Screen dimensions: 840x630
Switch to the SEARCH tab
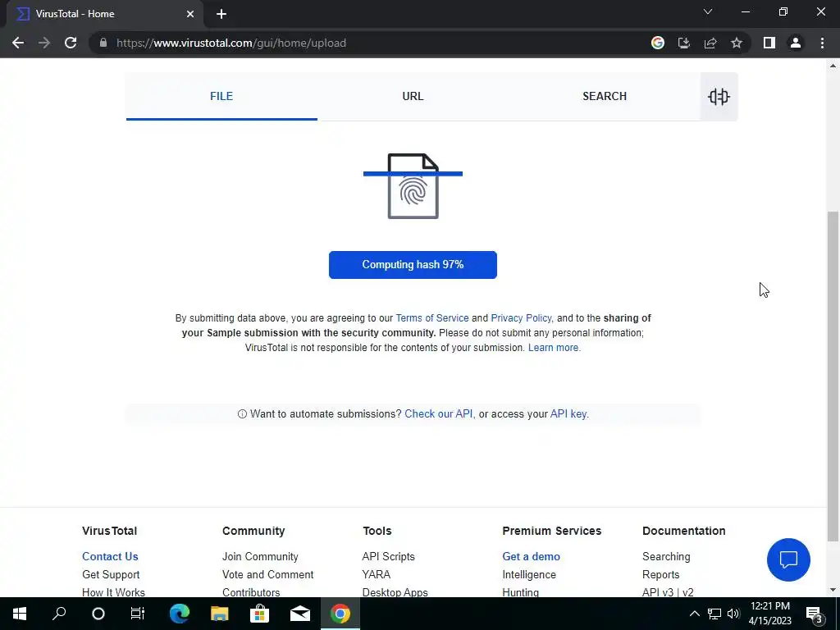(605, 97)
